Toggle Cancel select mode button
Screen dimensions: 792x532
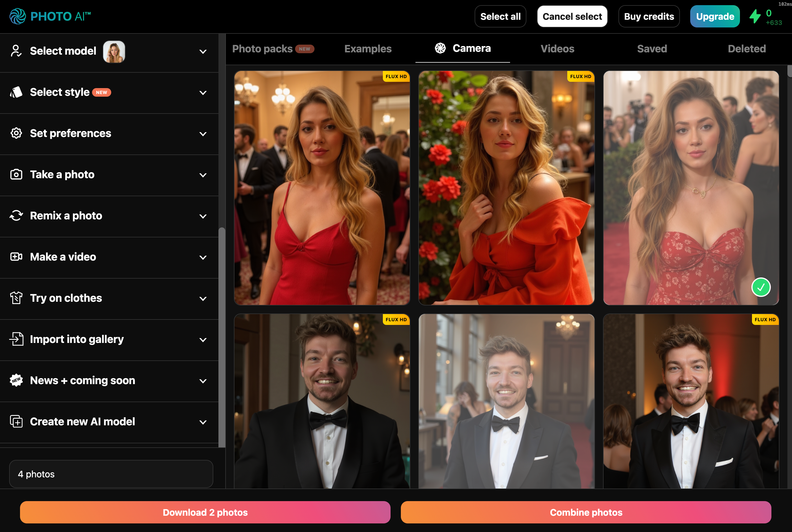572,16
